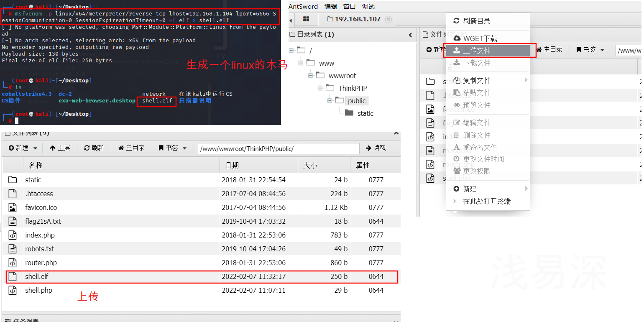Click the date 2022-02-07 11:32:17
Viewport: 644px width, 327px height.
point(253,276)
